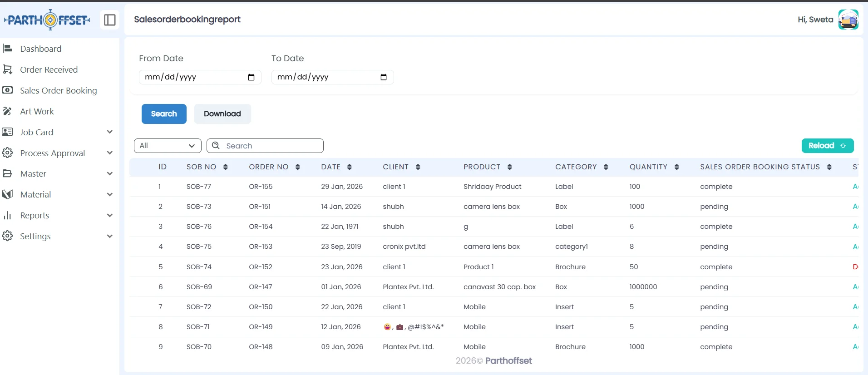Expand the Job Card menu

click(109, 132)
